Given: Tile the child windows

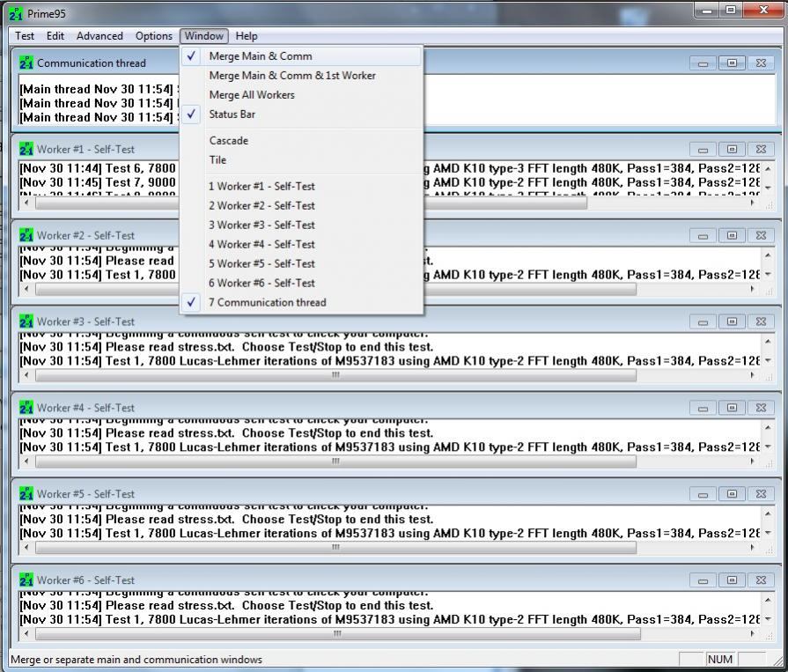Looking at the screenshot, I should pos(301,159).
